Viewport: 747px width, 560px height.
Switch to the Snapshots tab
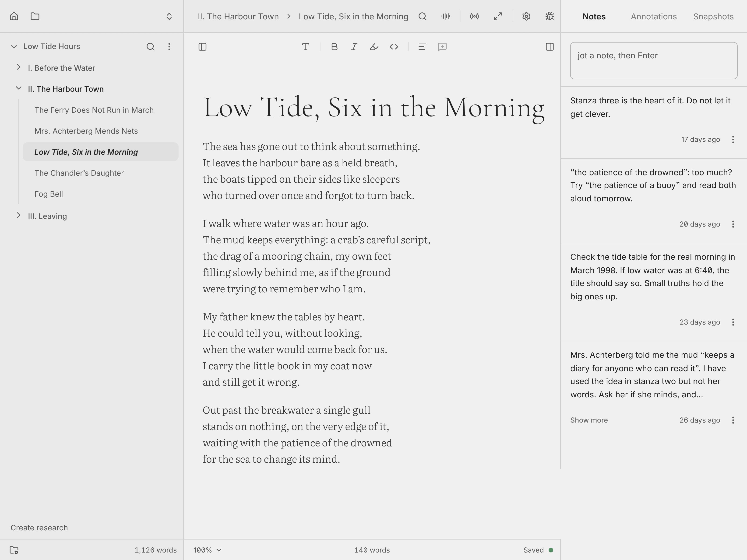click(x=713, y=17)
